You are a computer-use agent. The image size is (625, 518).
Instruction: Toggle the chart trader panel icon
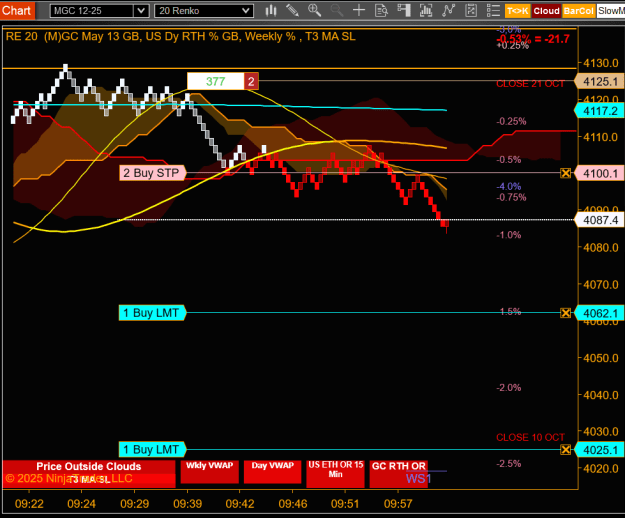[404, 10]
